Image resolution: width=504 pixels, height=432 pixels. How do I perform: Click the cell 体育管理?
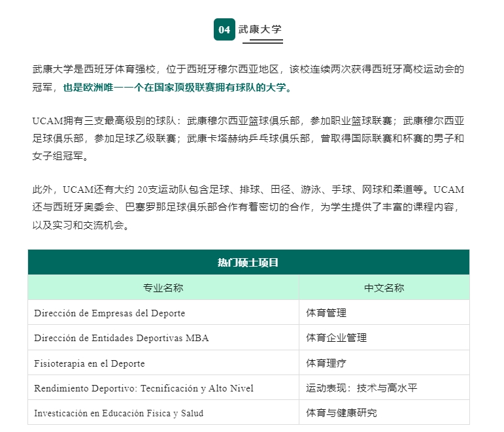pyautogui.click(x=384, y=312)
